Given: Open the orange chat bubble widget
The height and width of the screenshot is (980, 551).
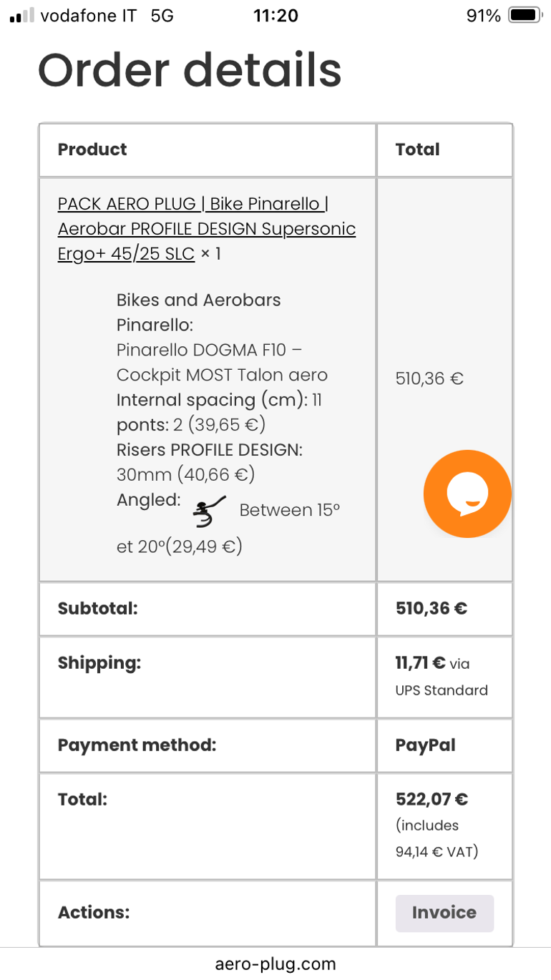Looking at the screenshot, I should [467, 494].
